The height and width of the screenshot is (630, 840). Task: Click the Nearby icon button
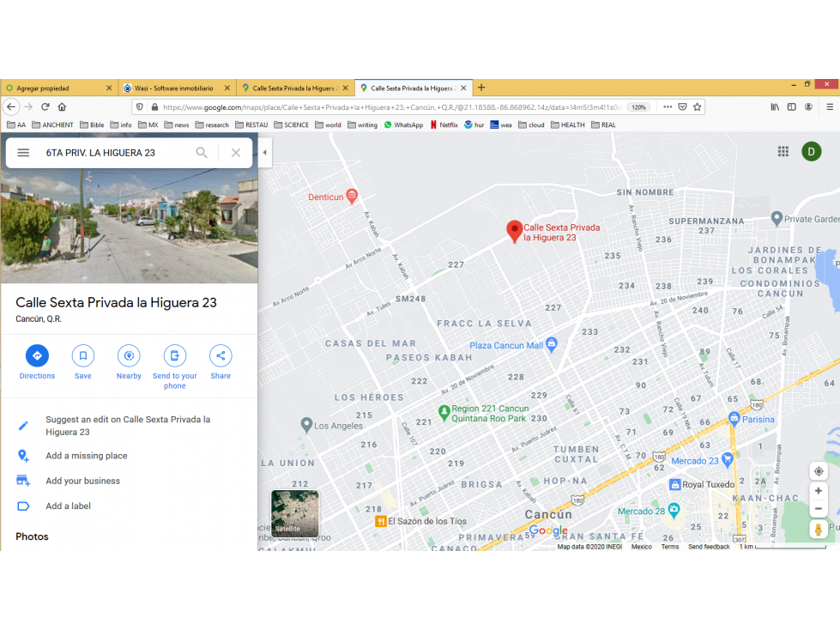coord(129,355)
